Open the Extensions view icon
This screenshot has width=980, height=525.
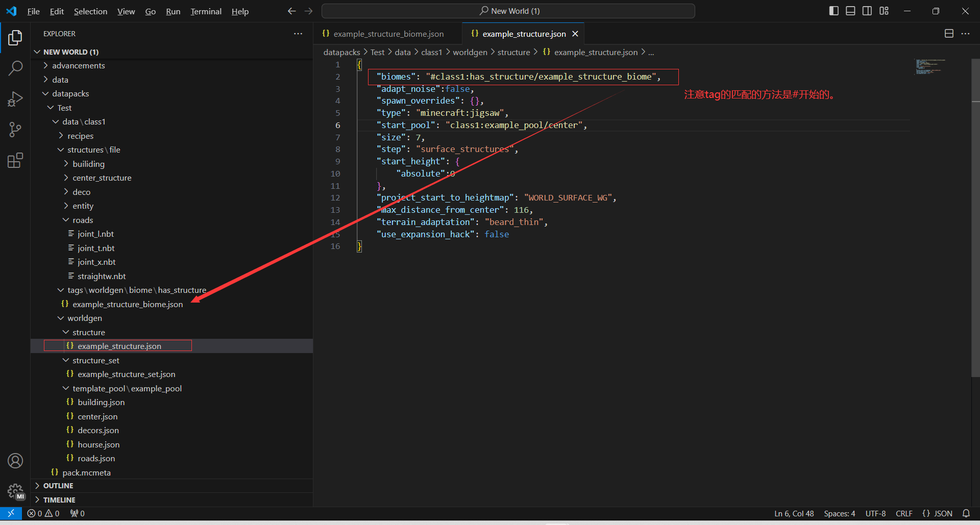point(15,160)
